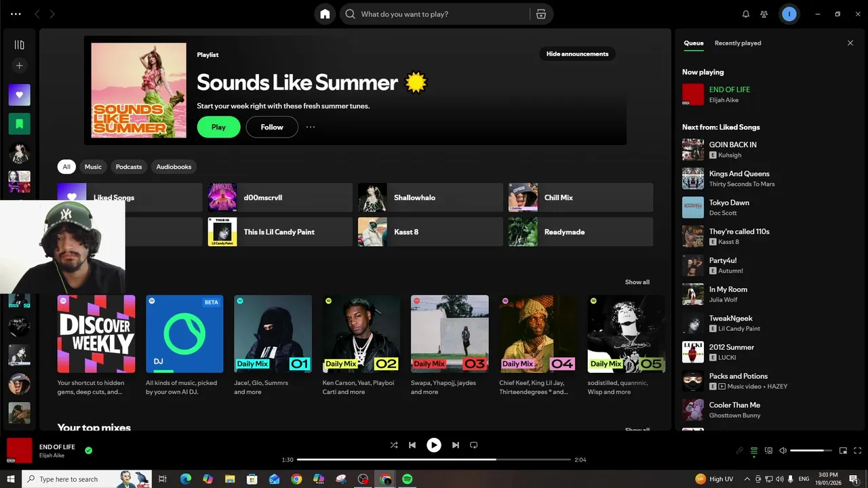The width and height of the screenshot is (868, 488).
Task: Open Your Episodes green bookmark icon
Action: [x=19, y=124]
